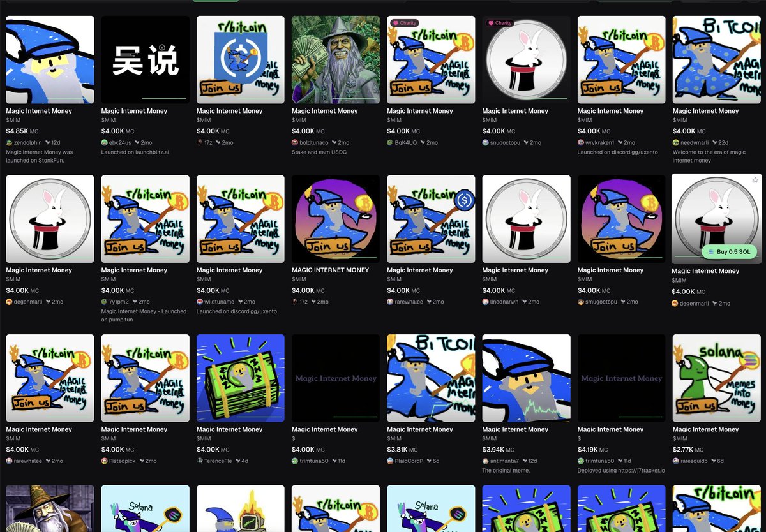Click the Fistedpick avatar icon

pos(105,461)
